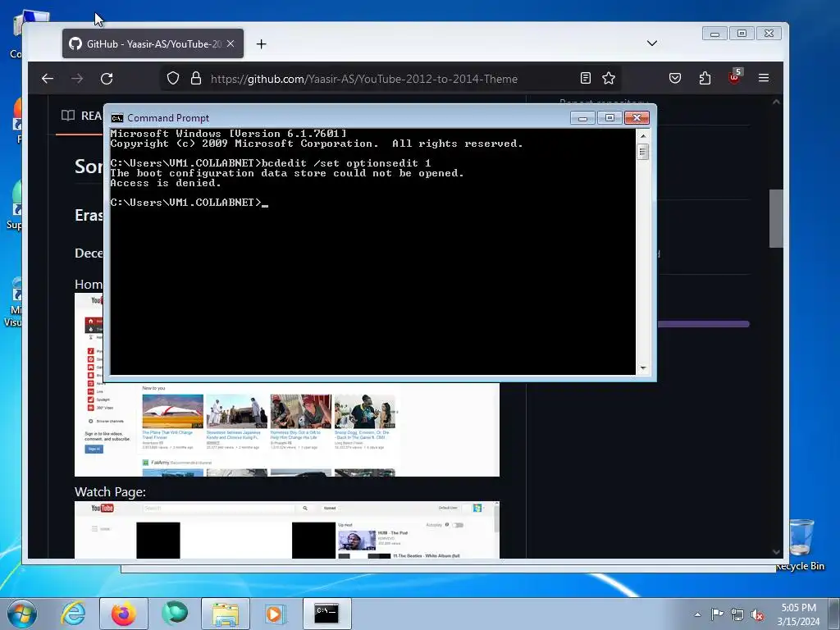Image resolution: width=840 pixels, height=630 pixels.
Task: Toggle Firefox reader view icon
Action: [586, 78]
